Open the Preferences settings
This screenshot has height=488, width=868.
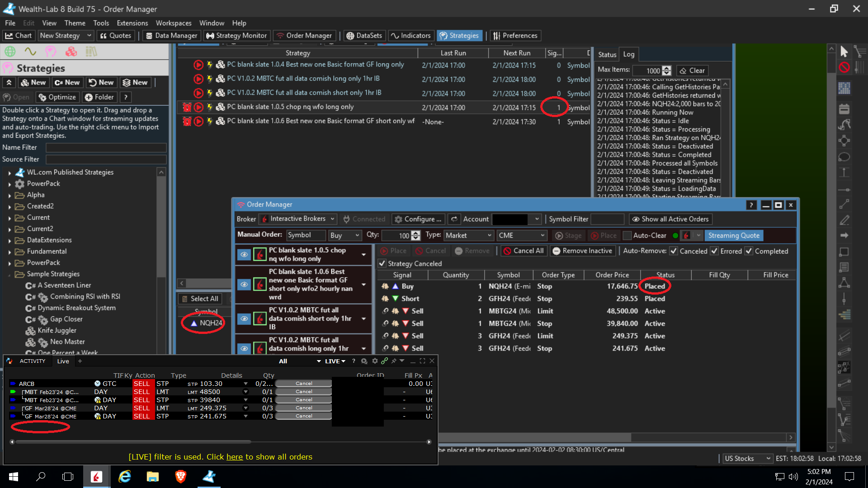tap(515, 36)
